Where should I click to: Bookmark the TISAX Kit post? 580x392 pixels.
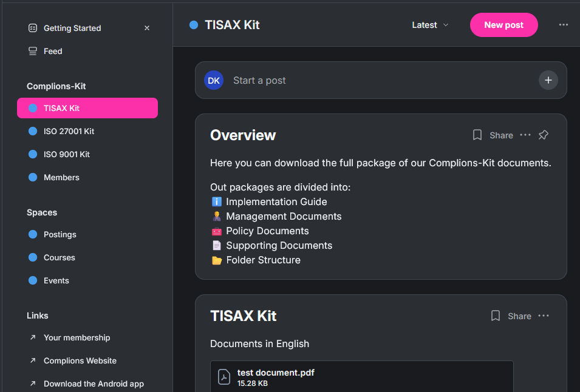[496, 316]
